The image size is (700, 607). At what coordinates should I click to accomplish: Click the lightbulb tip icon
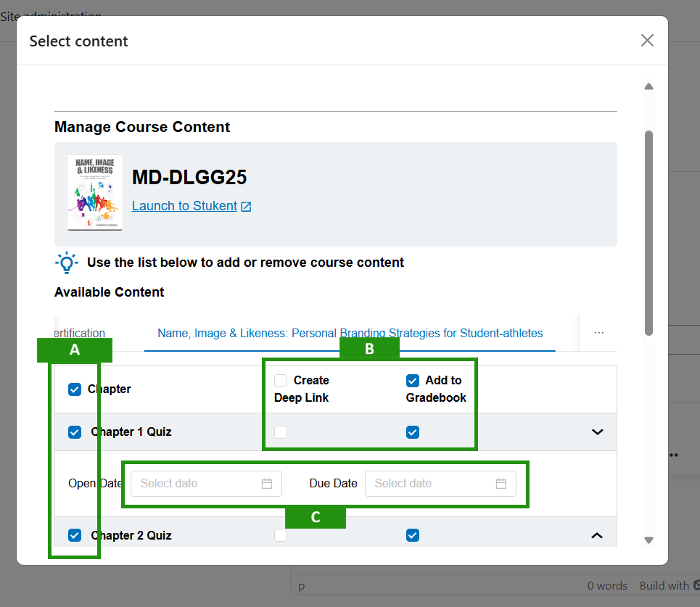coord(67,263)
